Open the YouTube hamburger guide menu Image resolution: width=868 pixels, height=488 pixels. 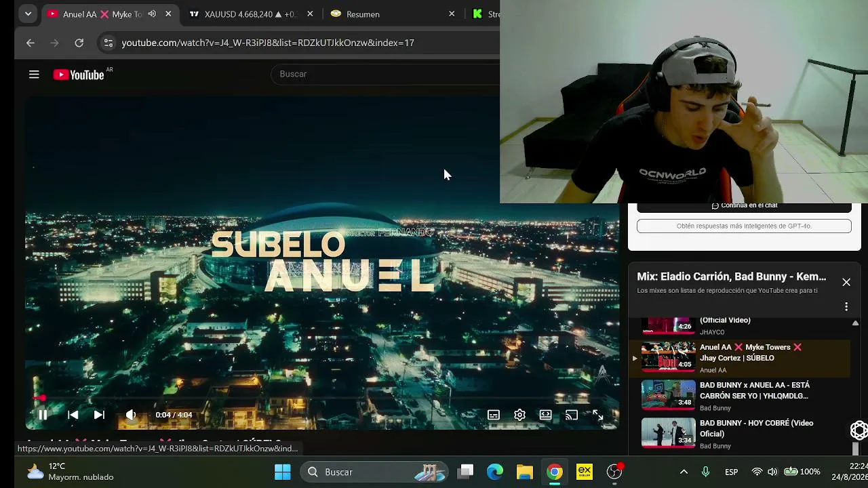[x=34, y=75]
